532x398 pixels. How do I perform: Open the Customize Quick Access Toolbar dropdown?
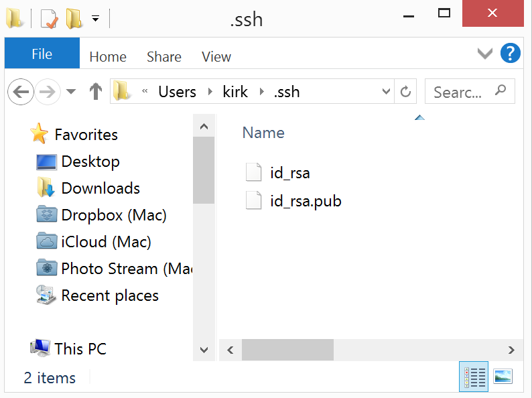[96, 18]
